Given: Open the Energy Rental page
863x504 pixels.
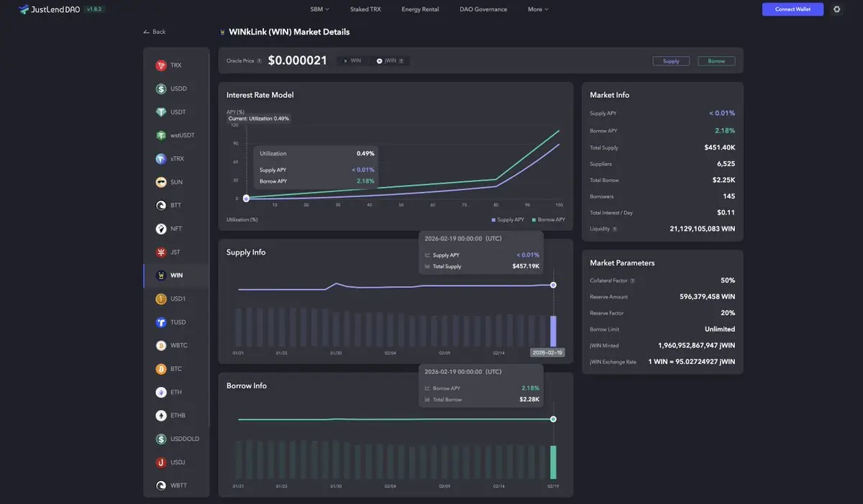Looking at the screenshot, I should pyautogui.click(x=420, y=9).
